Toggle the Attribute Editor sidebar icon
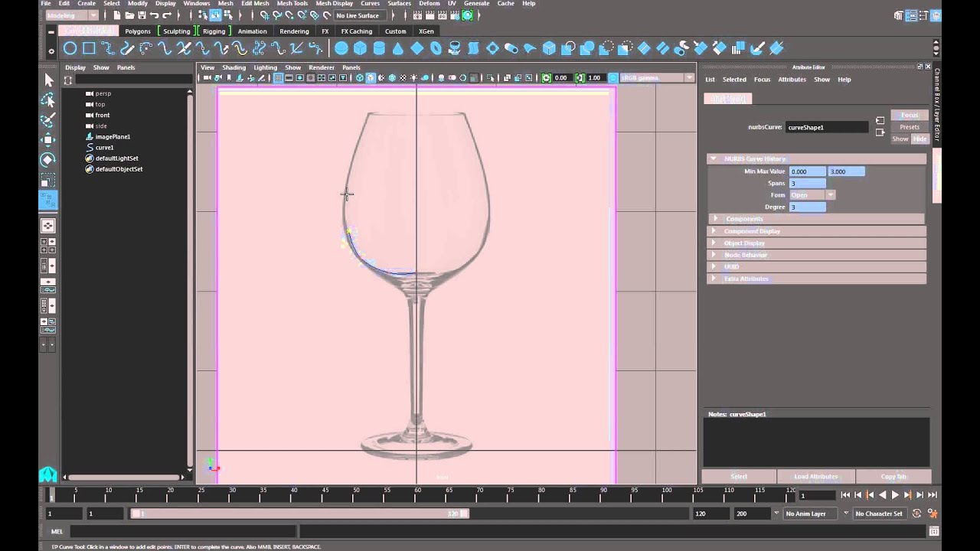The width and height of the screenshot is (980, 551). 911,15
